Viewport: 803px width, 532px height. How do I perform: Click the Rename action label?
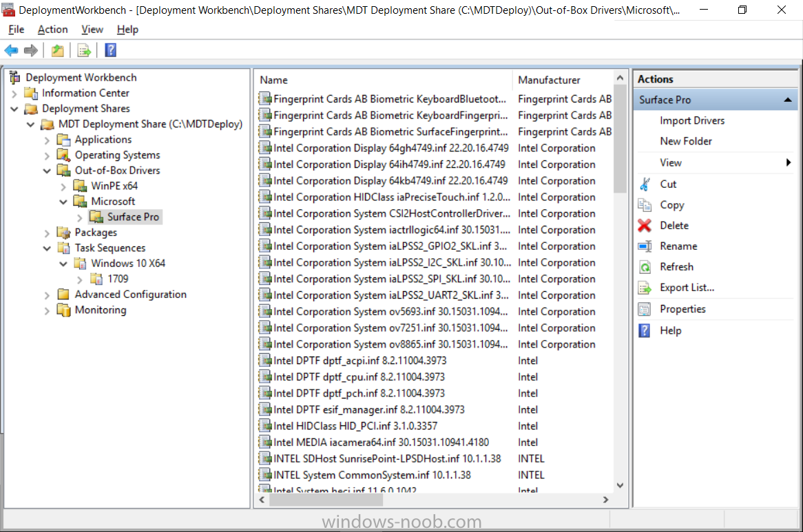(678, 246)
